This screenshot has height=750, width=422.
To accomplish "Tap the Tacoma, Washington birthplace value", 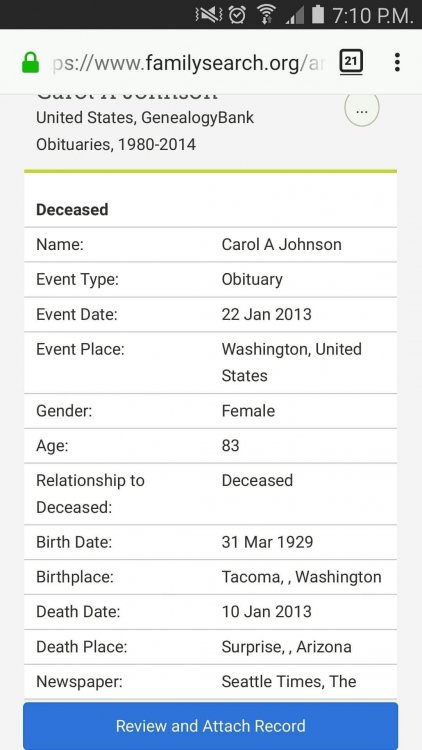I will pos(301,577).
